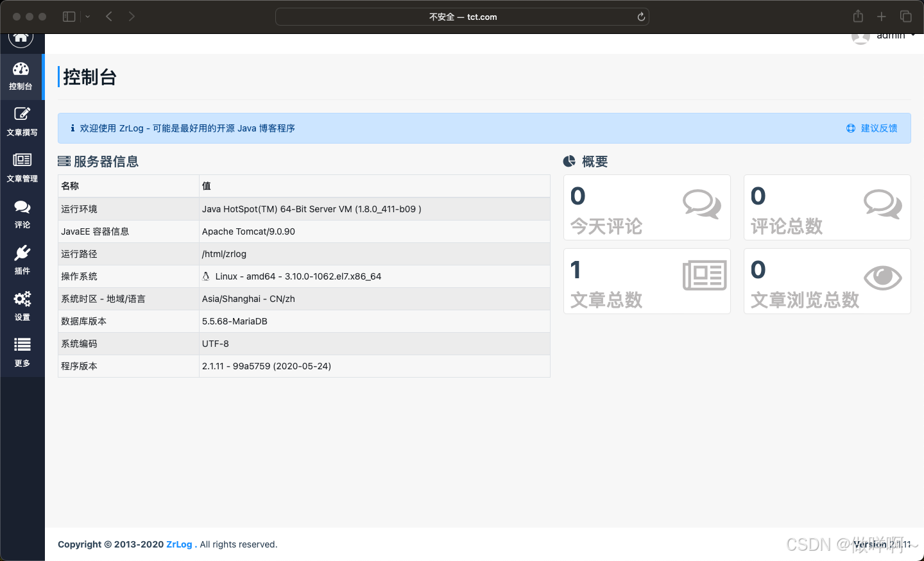Click the 系统编码 row label

79,344
